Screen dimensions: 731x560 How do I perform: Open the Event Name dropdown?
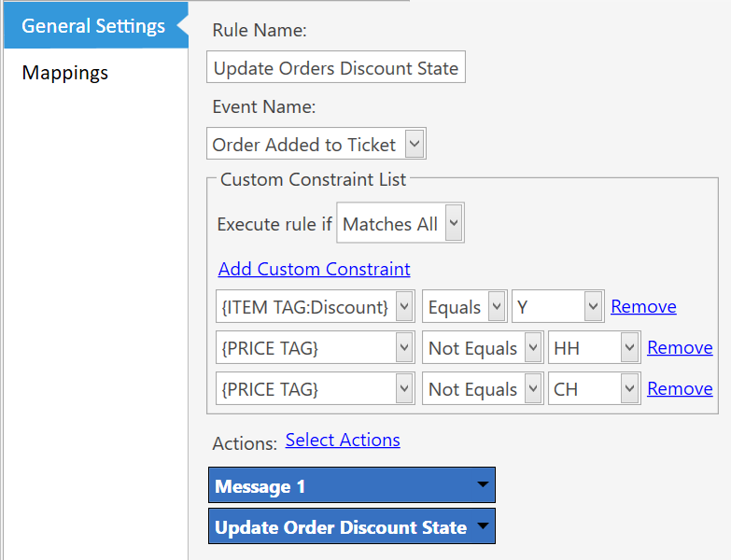tap(316, 145)
